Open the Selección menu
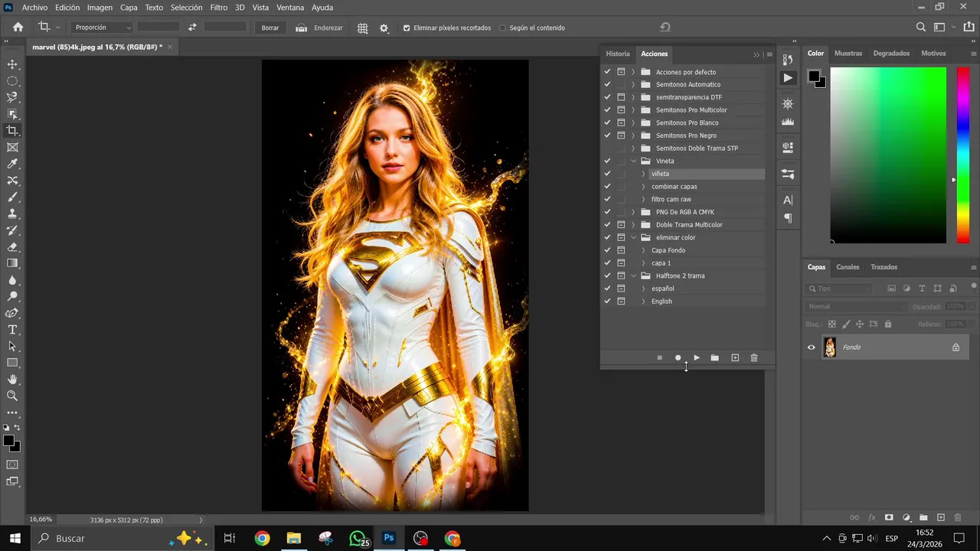 pyautogui.click(x=186, y=7)
